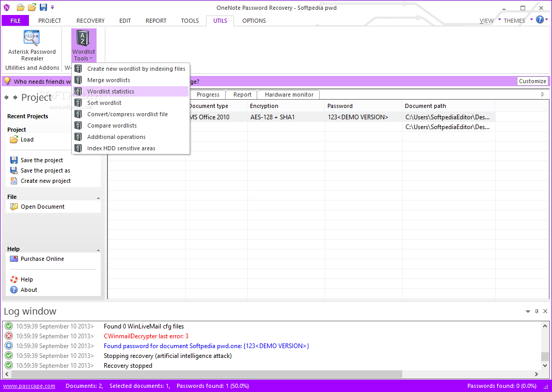Click the Help lifebuoy icon
The height and width of the screenshot is (392, 552).
click(x=14, y=279)
